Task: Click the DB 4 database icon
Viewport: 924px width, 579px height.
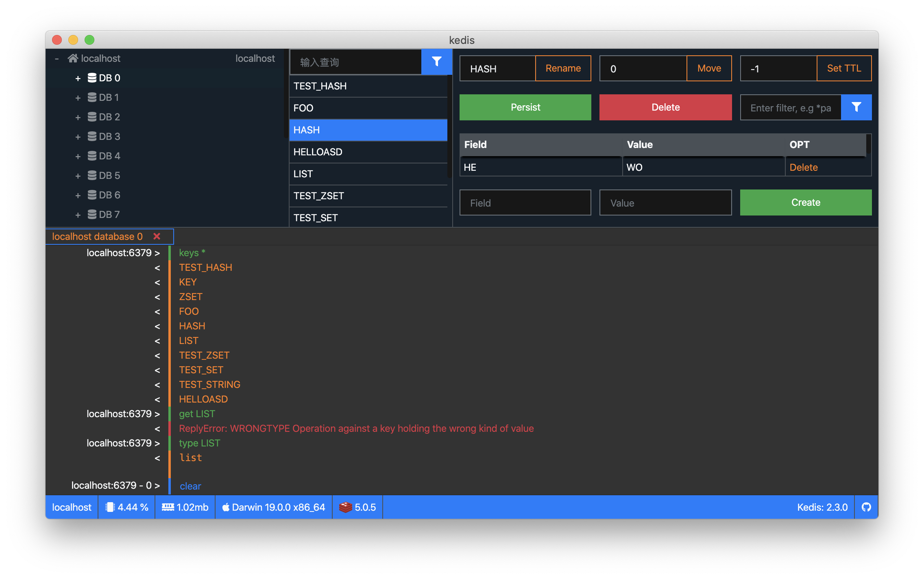Action: pos(92,156)
